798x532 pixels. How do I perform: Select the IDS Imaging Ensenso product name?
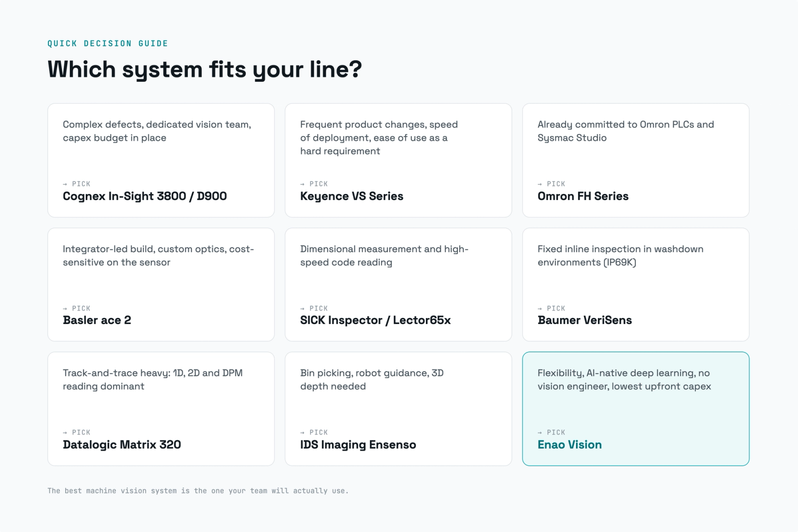[358, 444]
